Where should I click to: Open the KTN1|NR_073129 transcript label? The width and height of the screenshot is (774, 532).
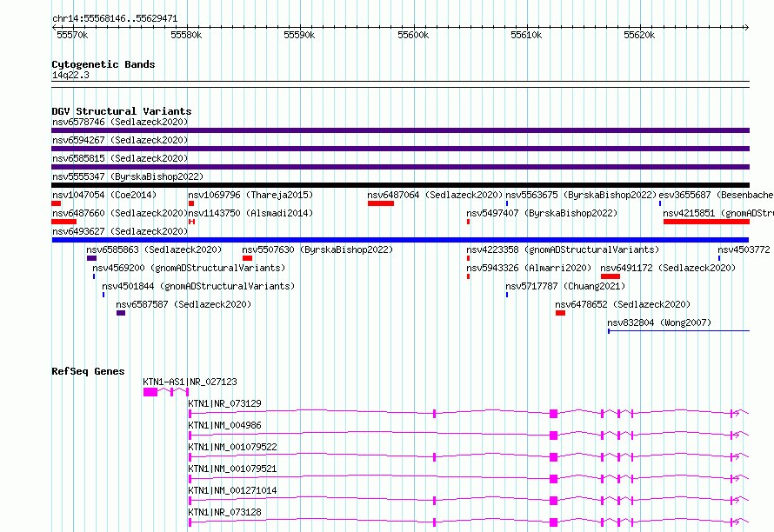(224, 403)
